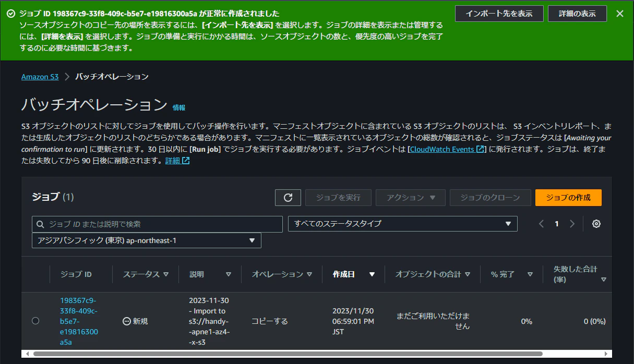Screen dimensions: 634x364
Task: Refresh the jobs list
Action: point(288,198)
